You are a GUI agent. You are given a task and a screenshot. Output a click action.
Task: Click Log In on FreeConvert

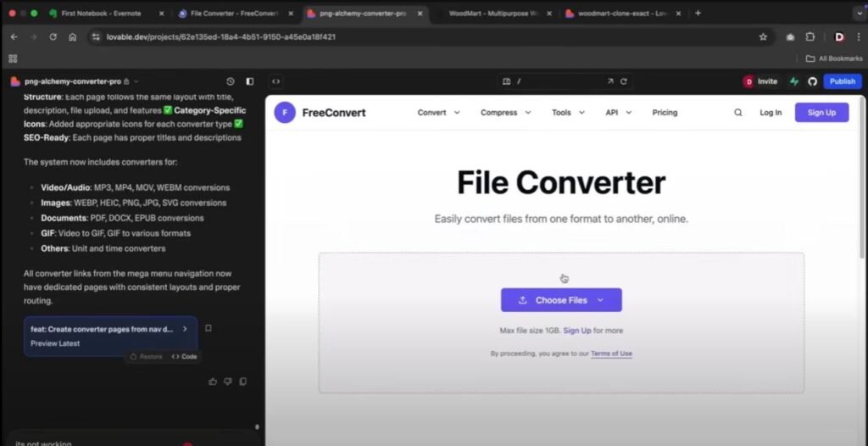tap(771, 113)
